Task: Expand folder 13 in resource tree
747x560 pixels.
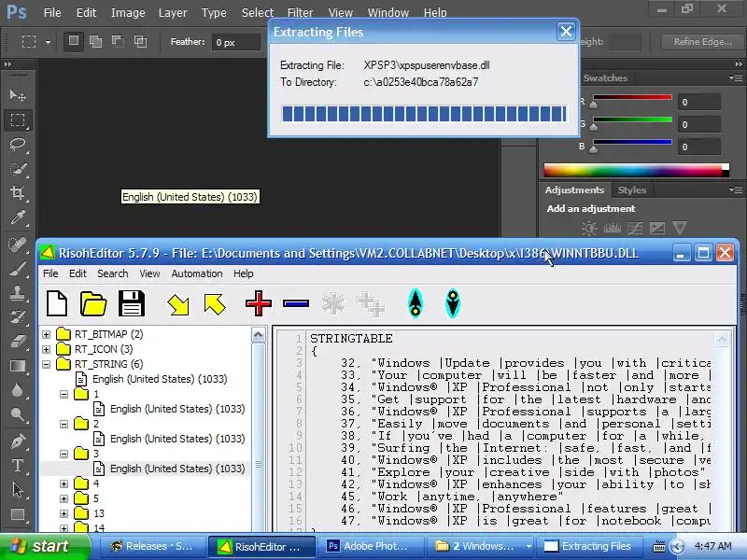Action: coord(63,514)
